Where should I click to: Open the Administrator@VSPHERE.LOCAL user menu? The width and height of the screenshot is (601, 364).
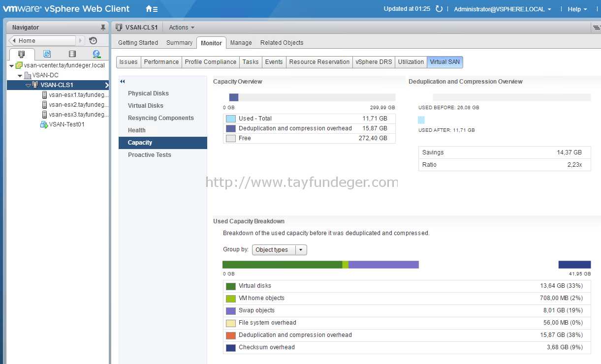503,9
